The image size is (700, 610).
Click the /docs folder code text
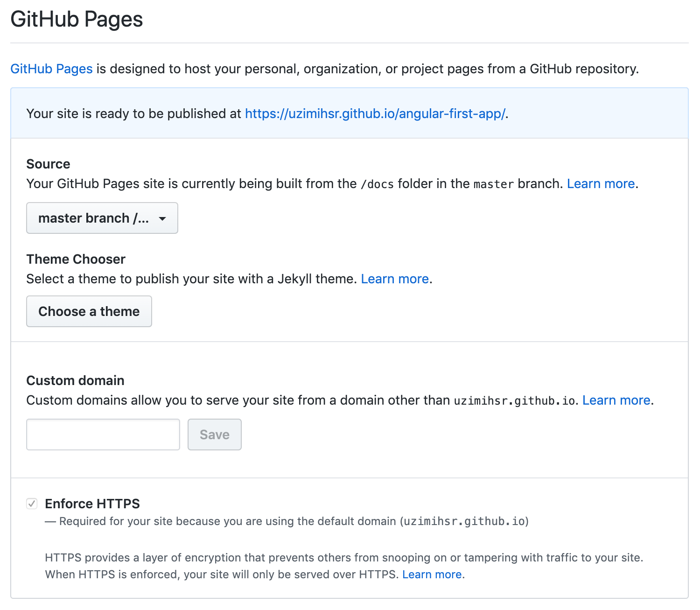pos(377,184)
